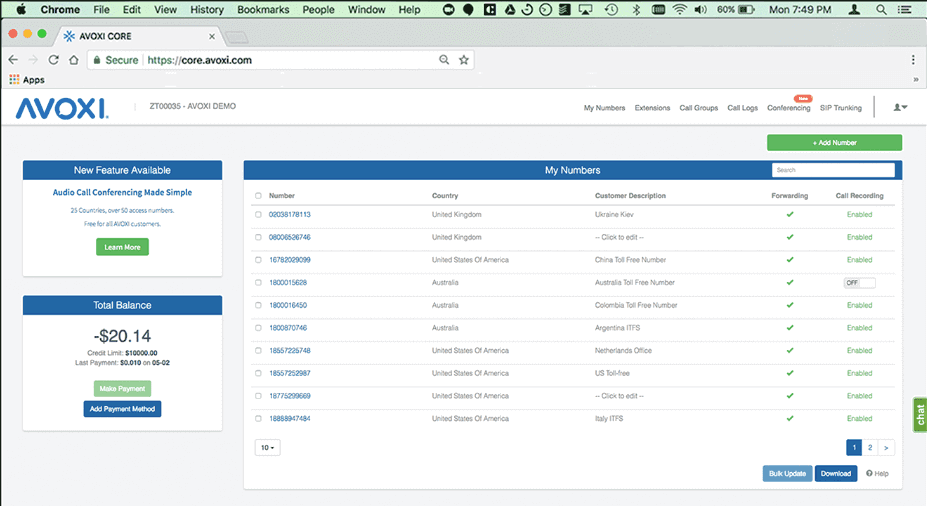Open the green chat side tab
This screenshot has width=927, height=506.
[x=919, y=416]
